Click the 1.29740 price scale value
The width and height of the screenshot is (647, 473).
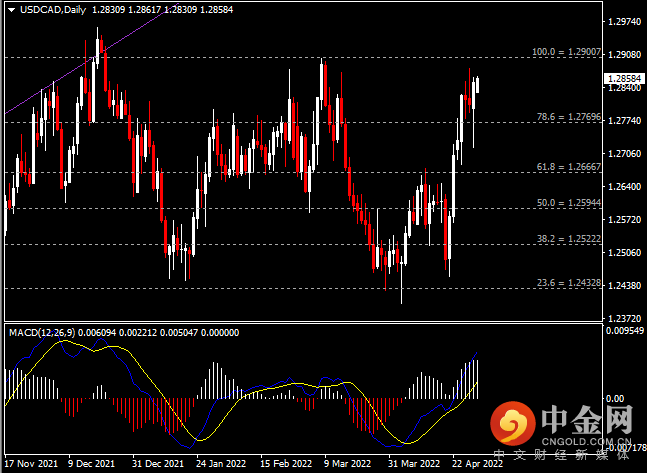coord(625,22)
